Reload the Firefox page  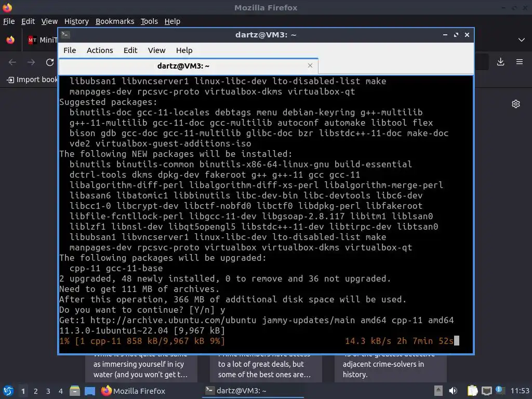(x=50, y=62)
